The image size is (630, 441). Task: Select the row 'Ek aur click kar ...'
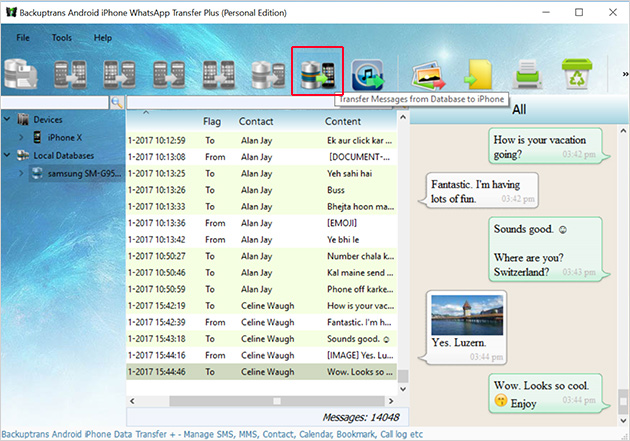[x=262, y=141]
